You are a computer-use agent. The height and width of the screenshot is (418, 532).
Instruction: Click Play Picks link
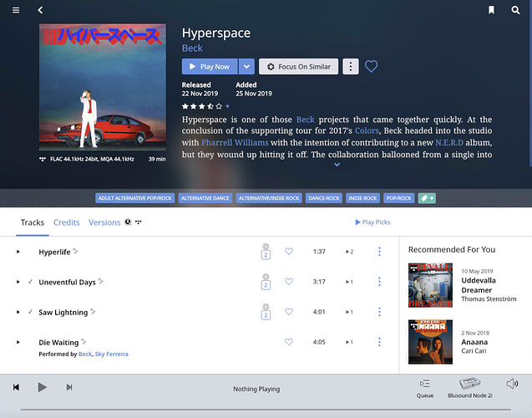(372, 222)
